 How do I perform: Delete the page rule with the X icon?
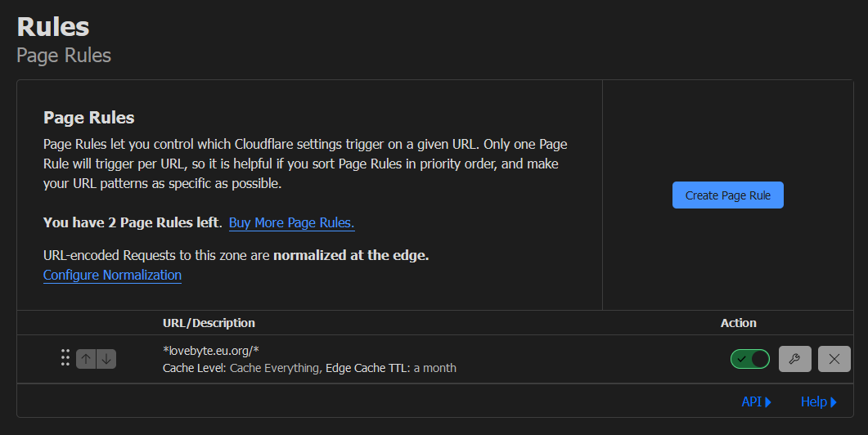point(834,359)
